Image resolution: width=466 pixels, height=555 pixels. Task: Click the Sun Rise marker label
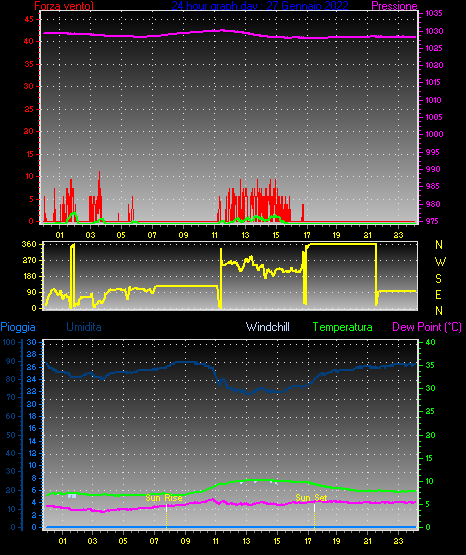[164, 498]
